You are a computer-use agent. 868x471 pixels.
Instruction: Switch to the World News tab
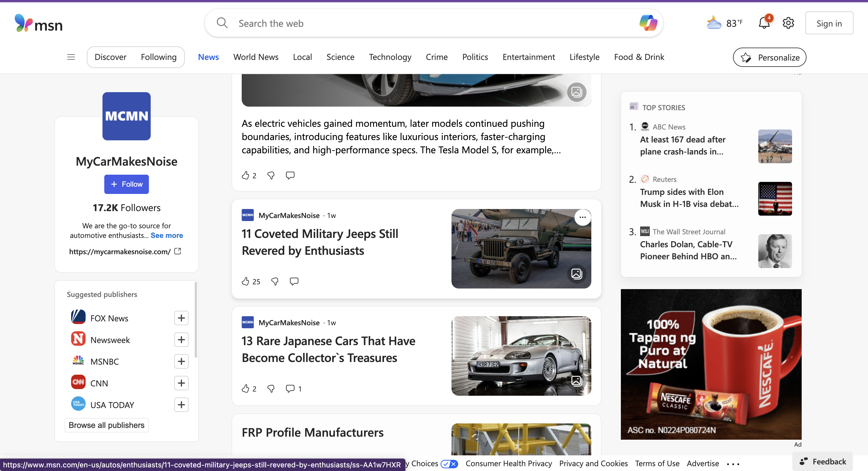tap(256, 57)
